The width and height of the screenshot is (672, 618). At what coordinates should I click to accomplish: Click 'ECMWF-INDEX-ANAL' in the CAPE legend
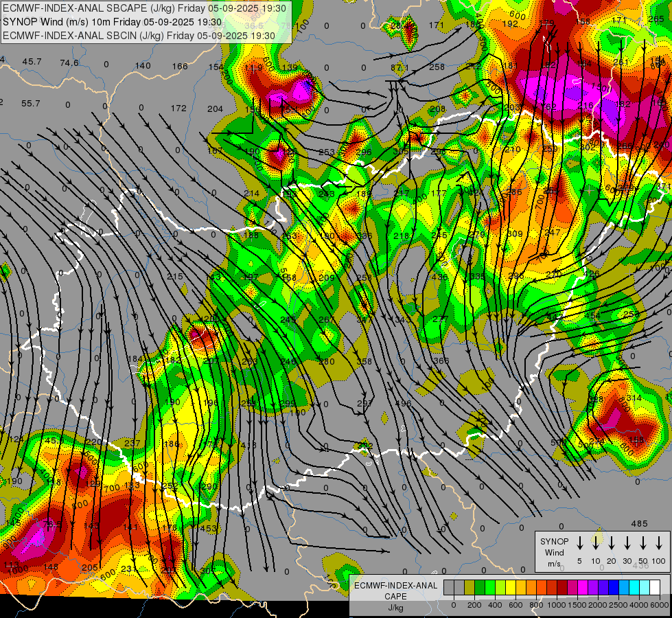395,586
